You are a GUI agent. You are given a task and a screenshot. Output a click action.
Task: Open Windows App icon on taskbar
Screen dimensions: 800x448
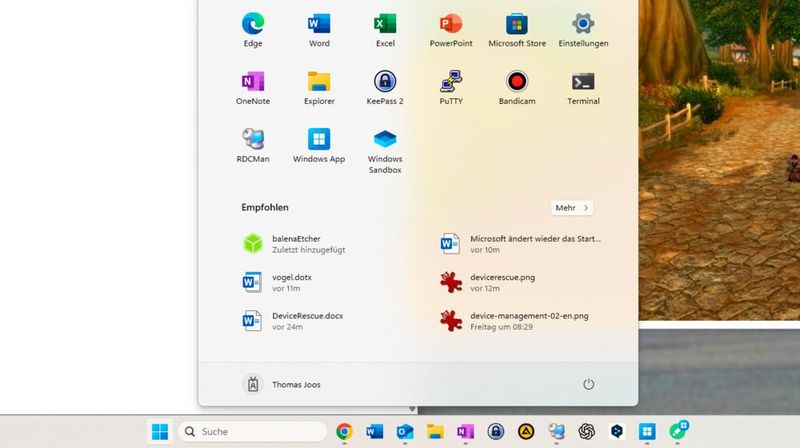coord(647,432)
